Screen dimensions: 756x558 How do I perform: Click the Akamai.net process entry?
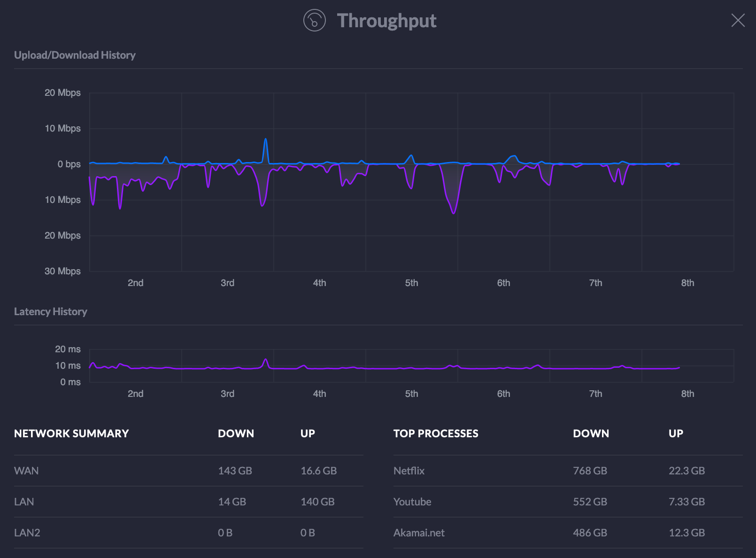tap(419, 533)
